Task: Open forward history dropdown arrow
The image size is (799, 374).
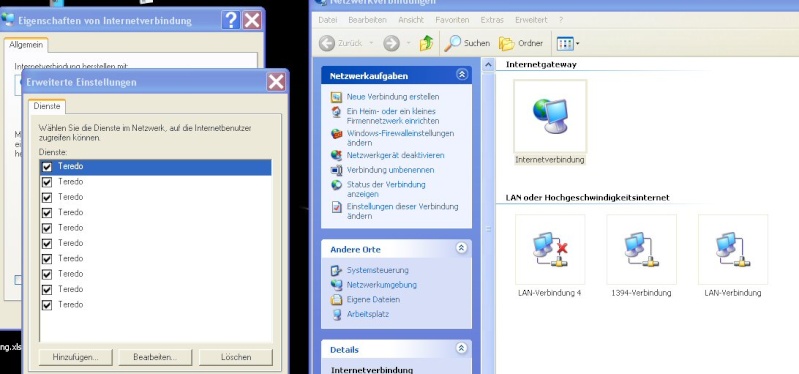Action: click(x=409, y=43)
